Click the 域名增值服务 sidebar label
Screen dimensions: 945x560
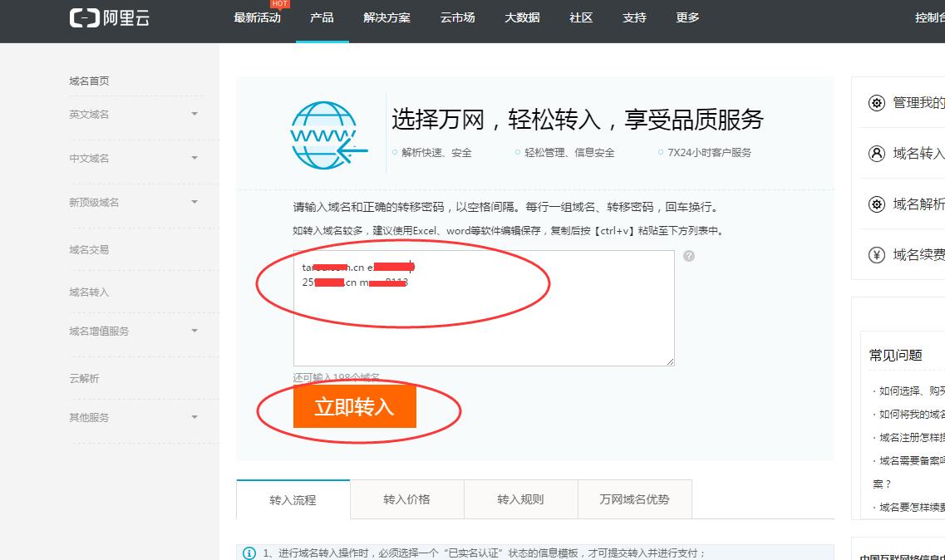tap(99, 331)
